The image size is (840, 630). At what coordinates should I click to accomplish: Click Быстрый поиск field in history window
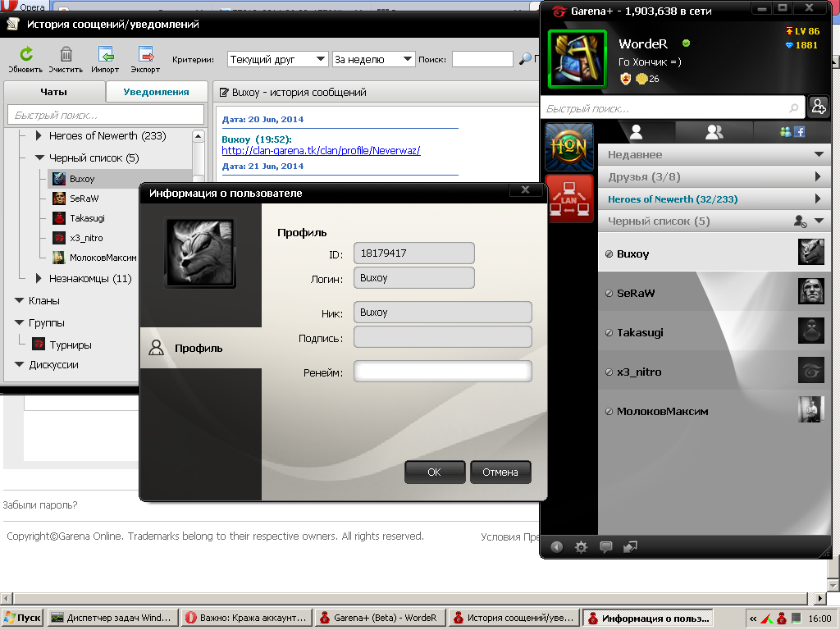[x=106, y=115]
